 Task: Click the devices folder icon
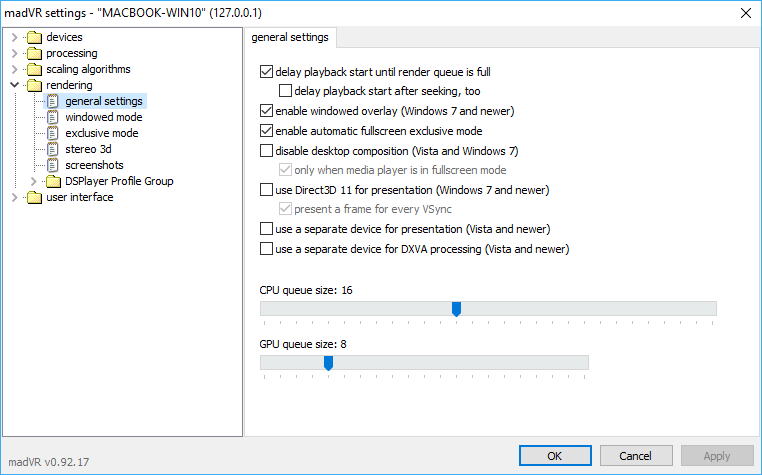(x=35, y=37)
